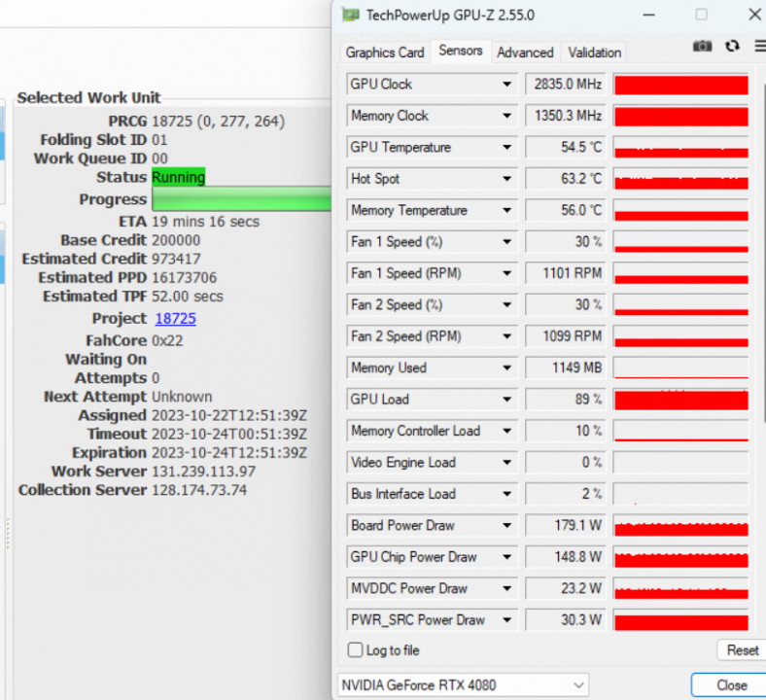
Task: Open the Memory Controller Load dropdown
Action: click(507, 431)
